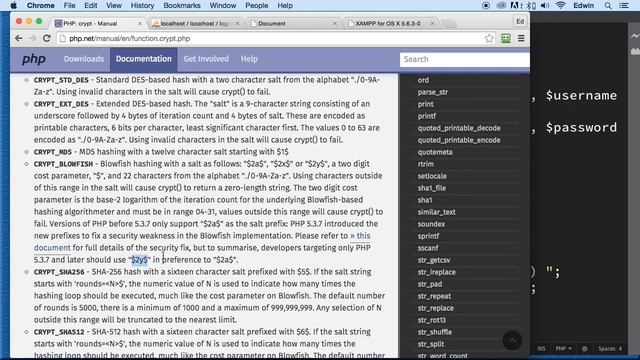Open the Notification Center list icon
This screenshot has width=640, height=360.
(624, 6)
